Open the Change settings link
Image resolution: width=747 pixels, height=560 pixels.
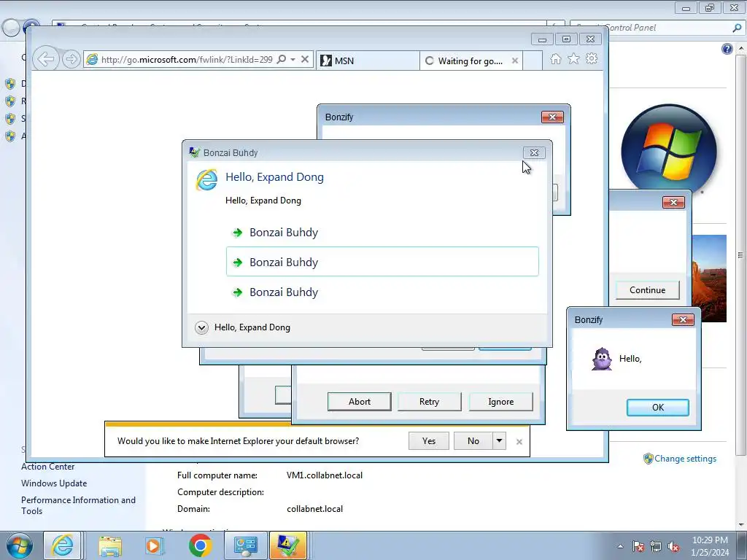[685, 458]
